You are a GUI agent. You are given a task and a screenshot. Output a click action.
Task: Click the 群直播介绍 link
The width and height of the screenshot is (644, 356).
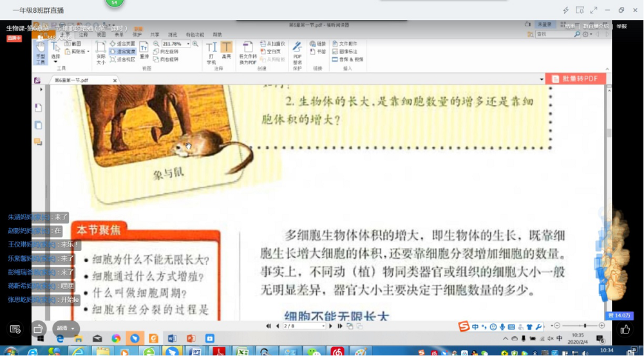(x=596, y=26)
